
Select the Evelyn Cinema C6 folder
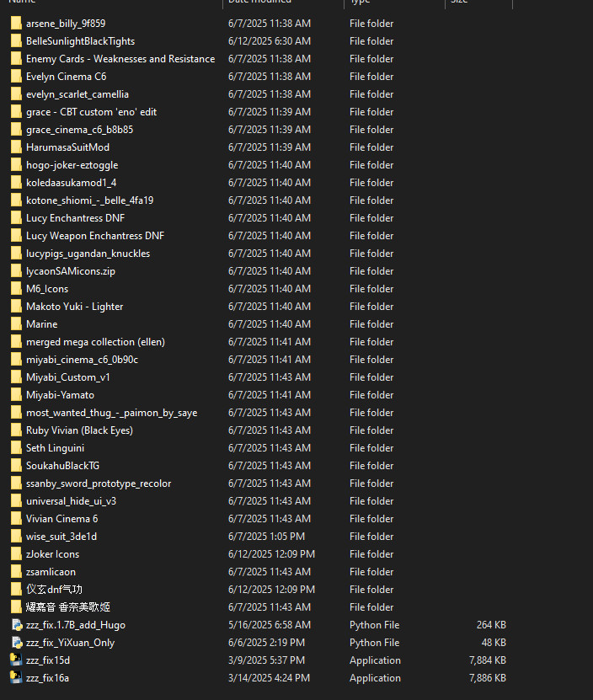point(66,77)
